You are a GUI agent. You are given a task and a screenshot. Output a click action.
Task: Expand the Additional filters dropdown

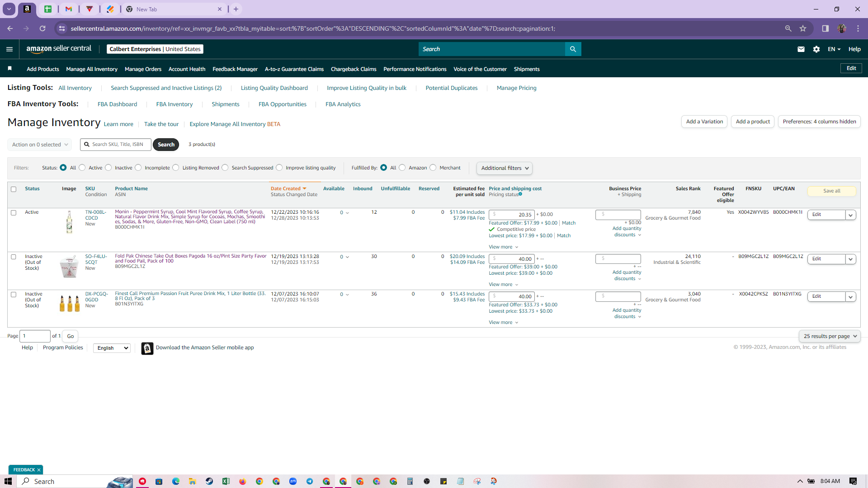pos(505,168)
